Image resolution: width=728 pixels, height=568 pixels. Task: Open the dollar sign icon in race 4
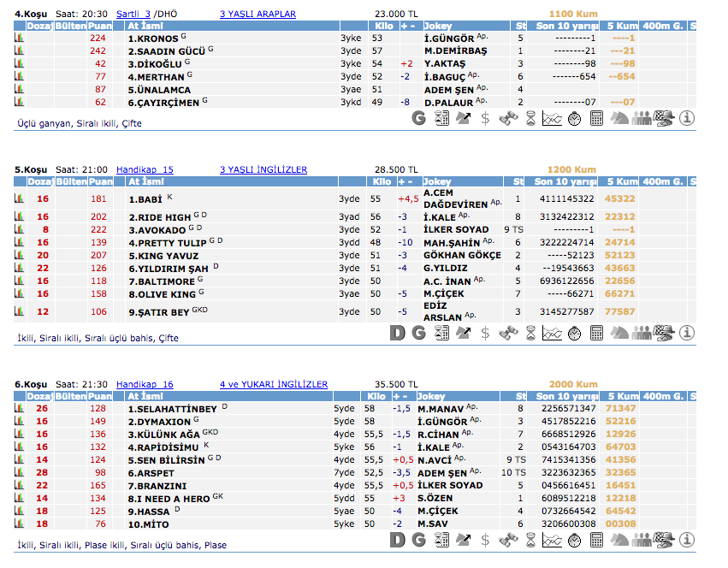(485, 119)
